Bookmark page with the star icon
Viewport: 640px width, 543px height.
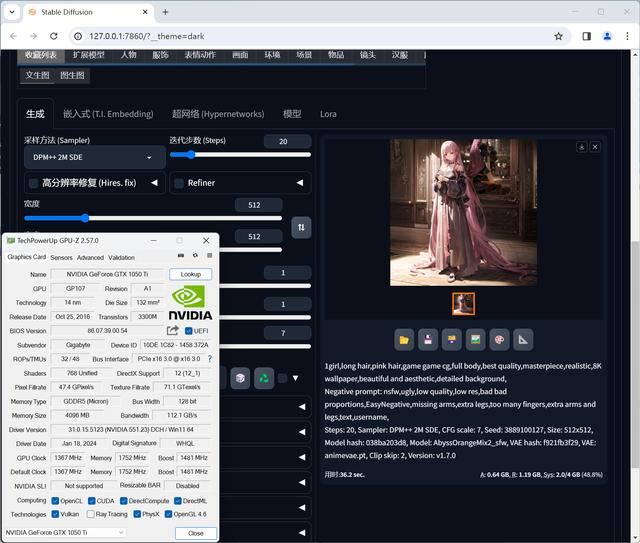(x=558, y=36)
